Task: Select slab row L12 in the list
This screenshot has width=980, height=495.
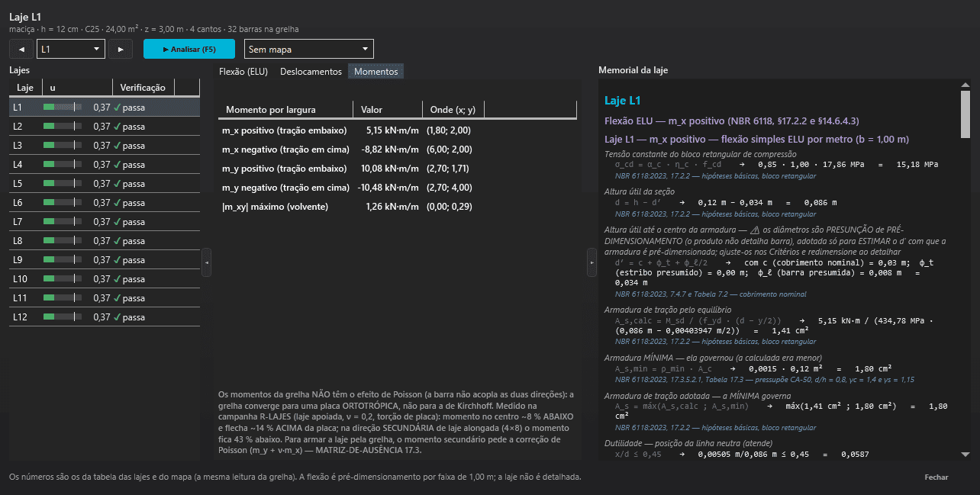Action: point(105,317)
